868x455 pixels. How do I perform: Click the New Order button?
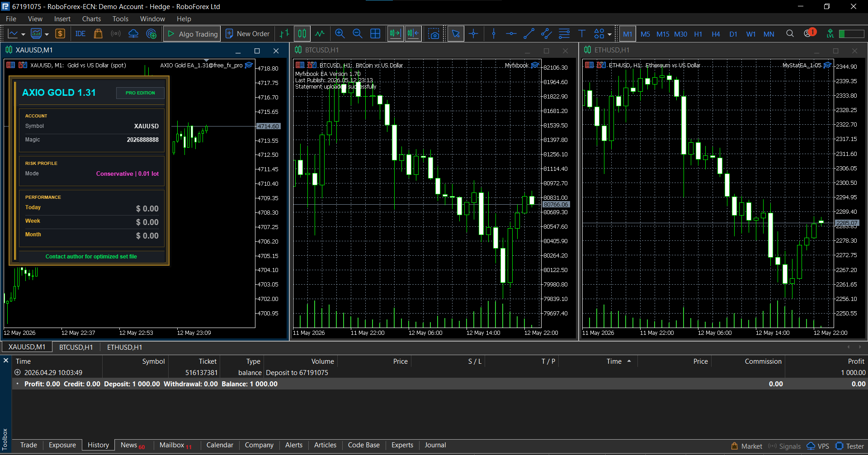pos(248,34)
